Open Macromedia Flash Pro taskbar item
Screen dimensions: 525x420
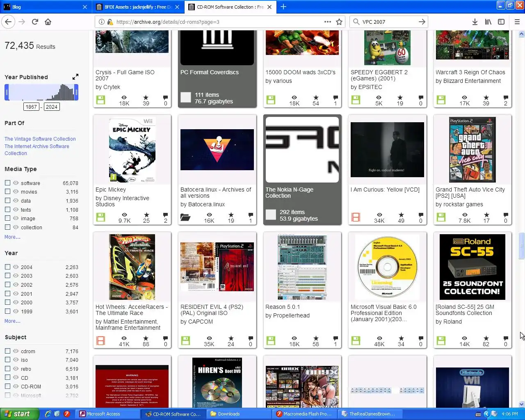point(304,414)
